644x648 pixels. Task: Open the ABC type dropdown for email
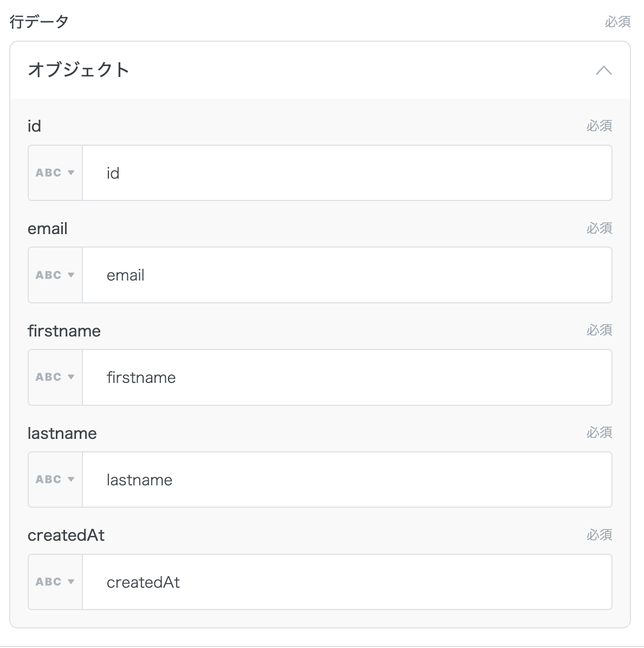click(x=55, y=275)
